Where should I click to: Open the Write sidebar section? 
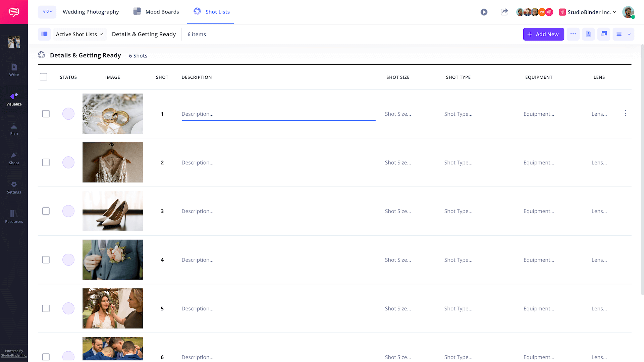click(x=14, y=70)
